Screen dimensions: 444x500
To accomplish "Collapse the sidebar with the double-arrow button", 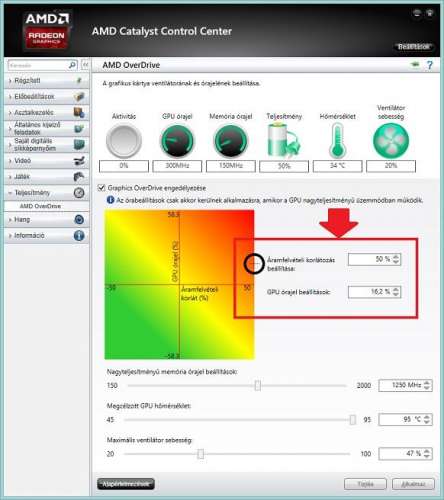I will [x=85, y=65].
